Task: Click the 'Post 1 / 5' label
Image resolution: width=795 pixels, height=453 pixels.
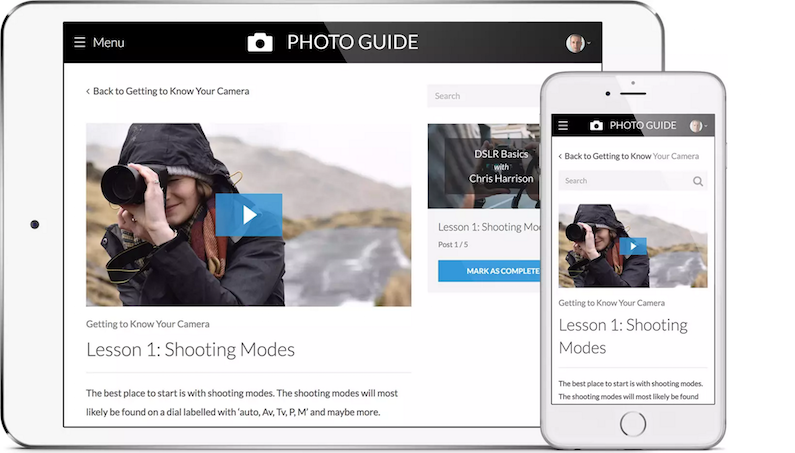Action: (453, 245)
